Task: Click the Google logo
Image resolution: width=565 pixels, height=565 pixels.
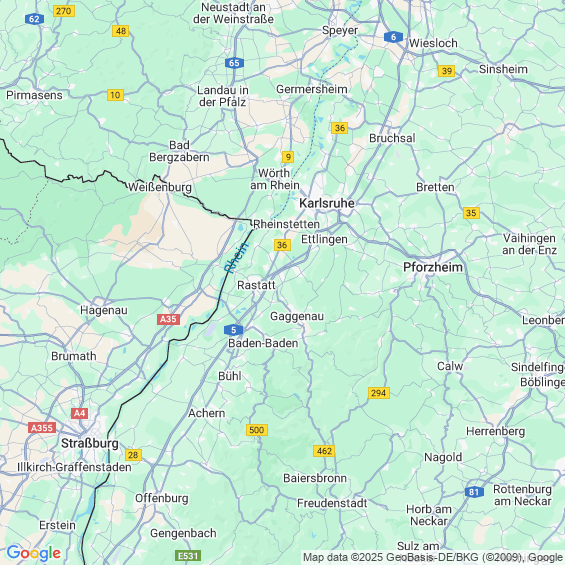Action: point(34,553)
